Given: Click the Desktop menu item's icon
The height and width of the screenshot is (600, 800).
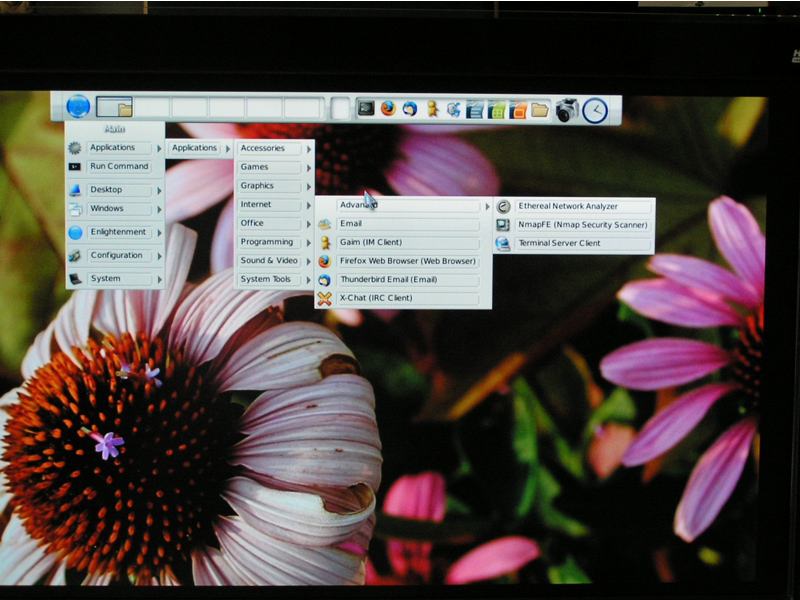Looking at the screenshot, I should (75, 190).
